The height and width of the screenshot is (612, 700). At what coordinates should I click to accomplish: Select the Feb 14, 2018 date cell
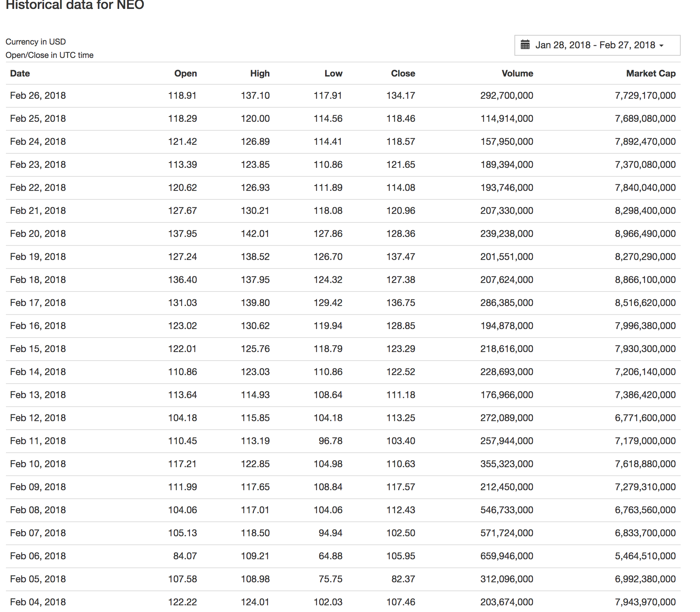[38, 372]
